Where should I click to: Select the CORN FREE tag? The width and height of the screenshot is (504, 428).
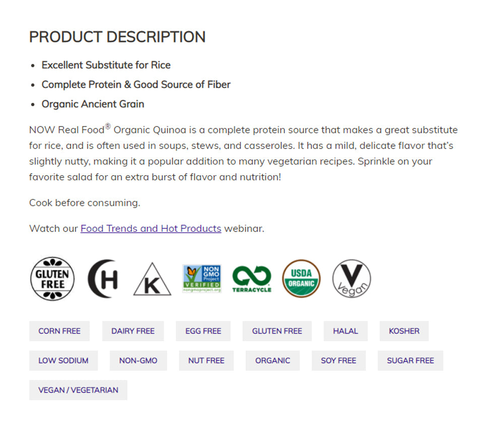coord(59,331)
